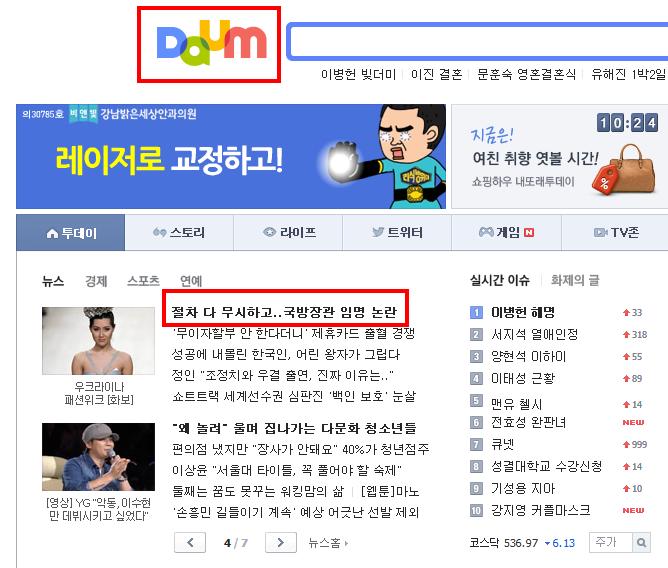Go to previous news page arrow

coord(190,542)
